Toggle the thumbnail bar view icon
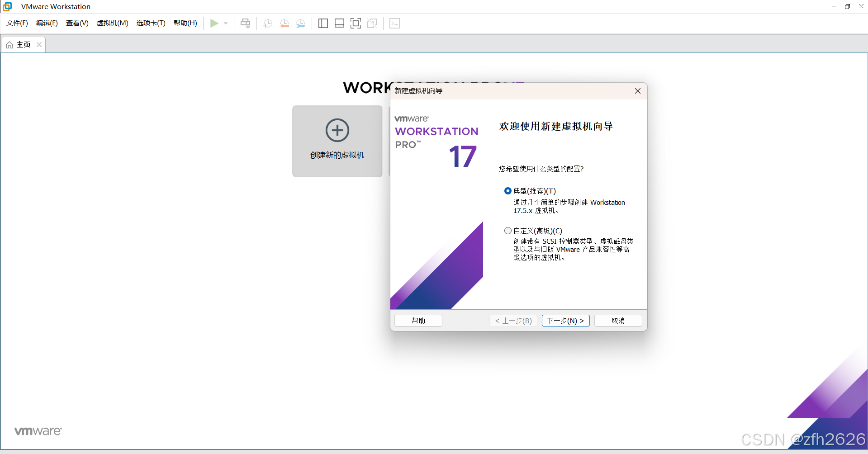This screenshot has height=454, width=868. 339,24
